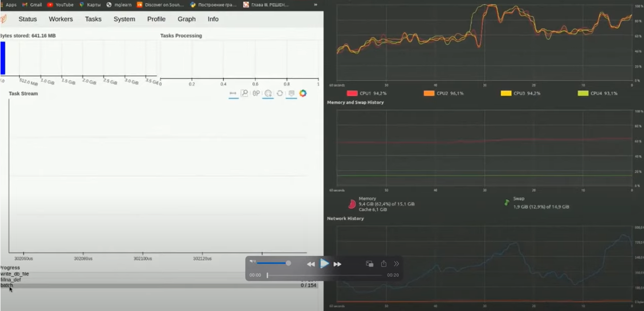Image resolution: width=644 pixels, height=311 pixels.
Task: Click the 0 / 154 batch count
Action: (308, 285)
